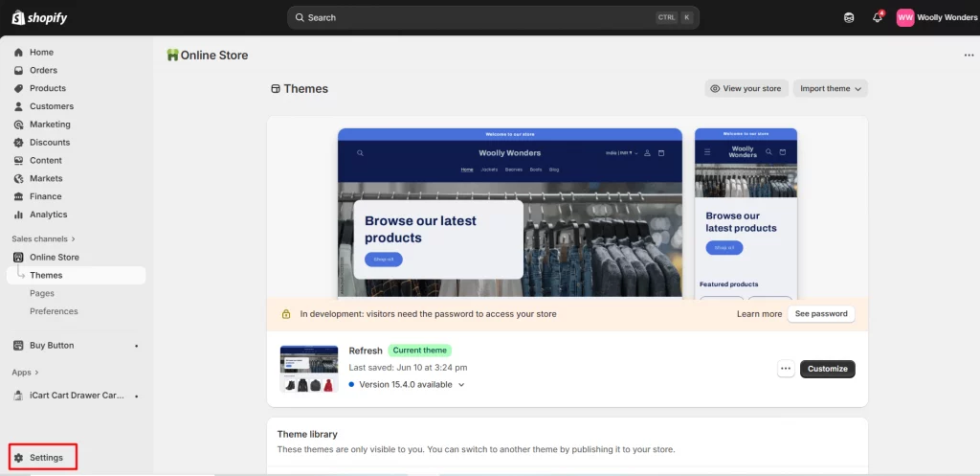
Task: Follow the Learn more link
Action: point(759,314)
